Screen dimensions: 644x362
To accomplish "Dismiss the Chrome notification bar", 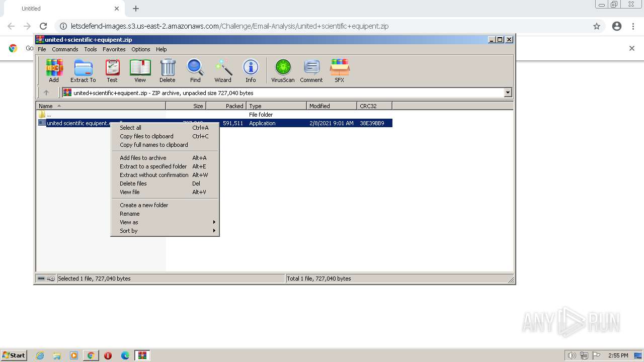I will [632, 48].
